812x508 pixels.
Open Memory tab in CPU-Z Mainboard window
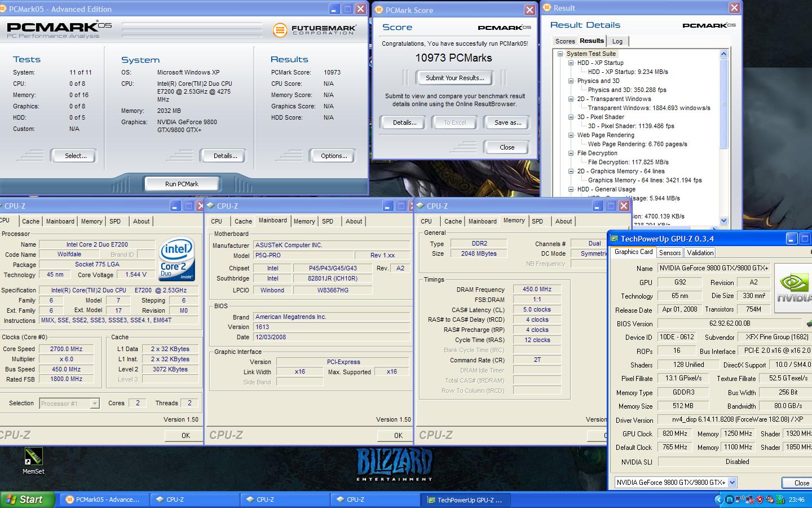coord(304,221)
